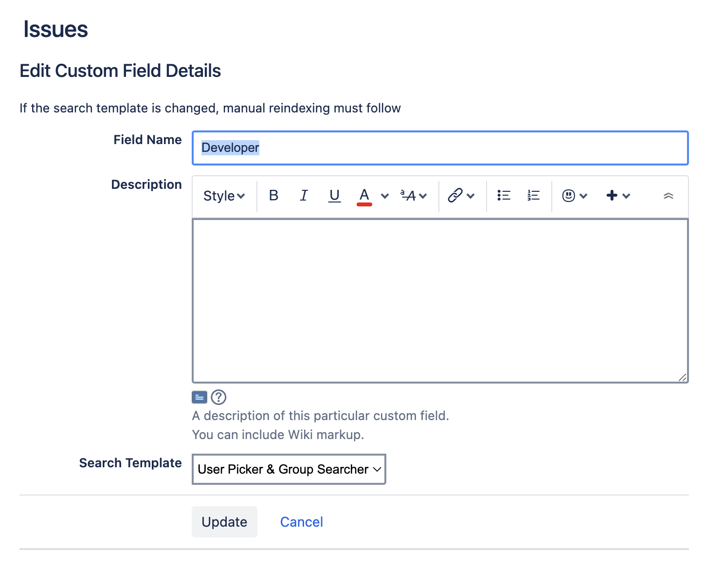The width and height of the screenshot is (724, 588).
Task: Click into the Description text area
Action: point(440,300)
